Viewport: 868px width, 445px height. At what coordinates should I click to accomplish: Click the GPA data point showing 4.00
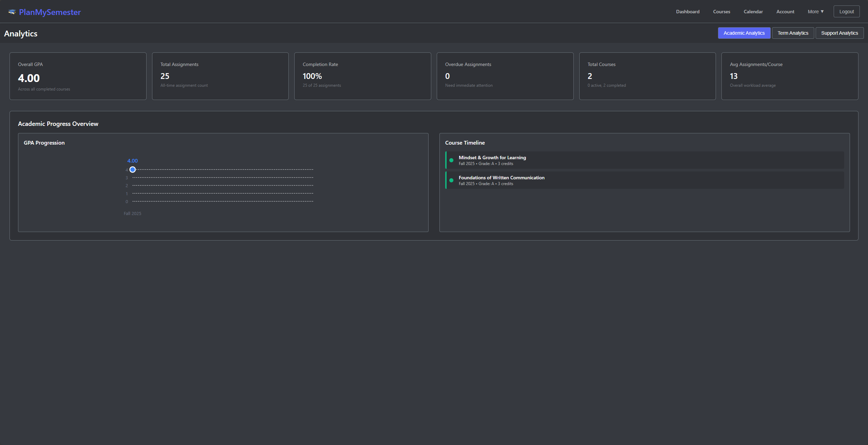coord(133,169)
